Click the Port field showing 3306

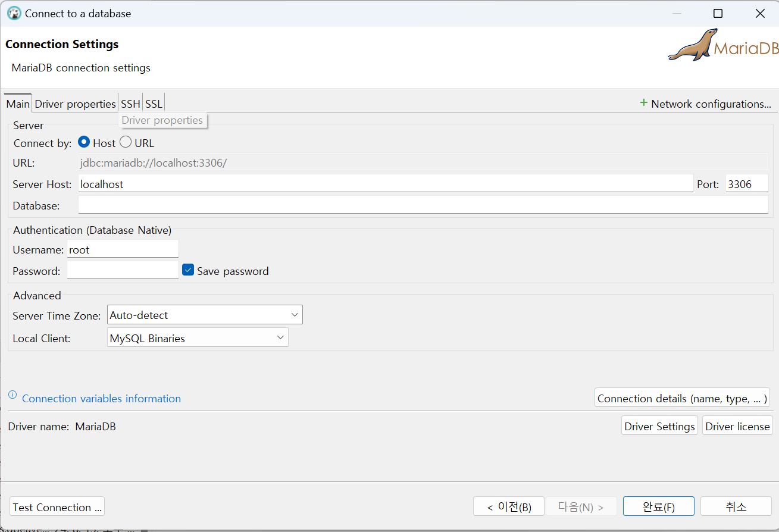pyautogui.click(x=747, y=184)
